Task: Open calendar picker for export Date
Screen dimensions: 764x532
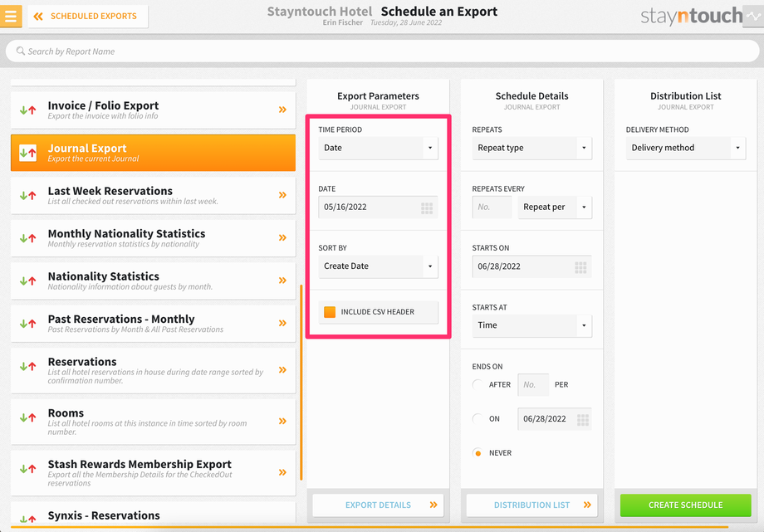Action: pos(427,208)
